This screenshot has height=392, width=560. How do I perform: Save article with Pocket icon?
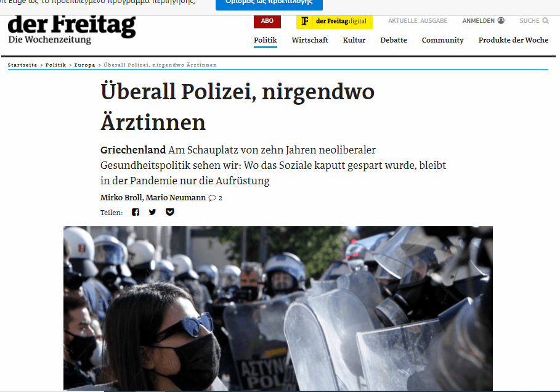169,212
